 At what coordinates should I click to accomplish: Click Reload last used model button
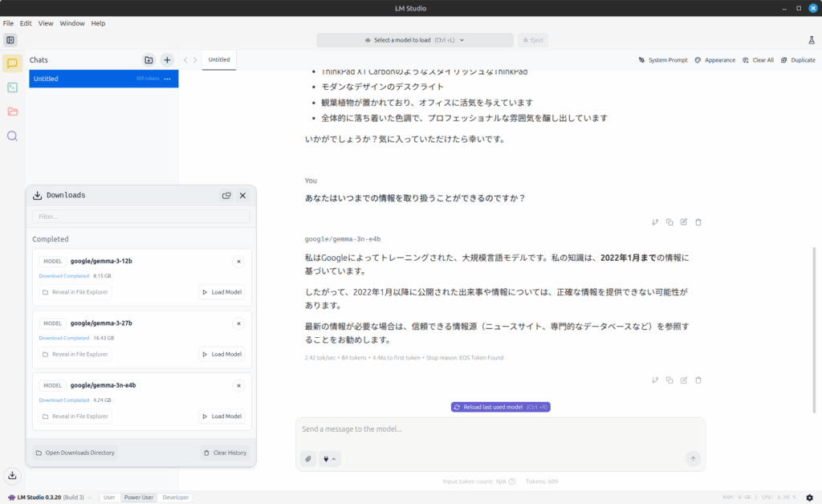(500, 407)
